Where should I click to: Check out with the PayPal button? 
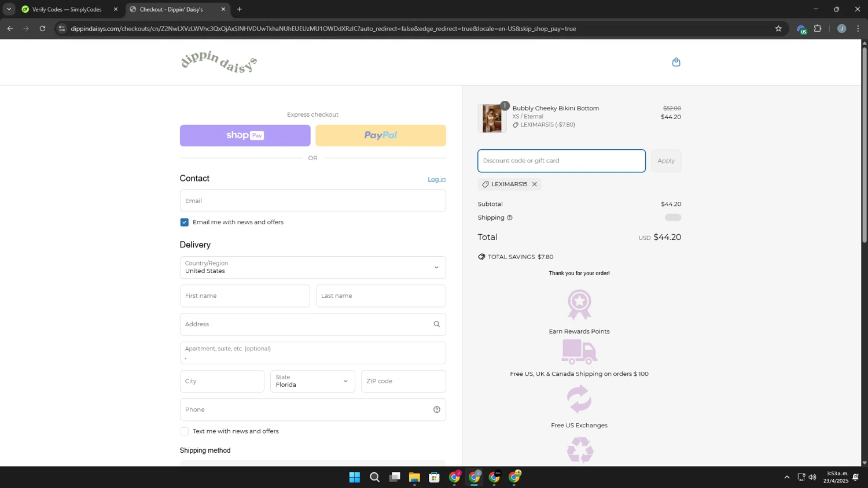point(381,135)
